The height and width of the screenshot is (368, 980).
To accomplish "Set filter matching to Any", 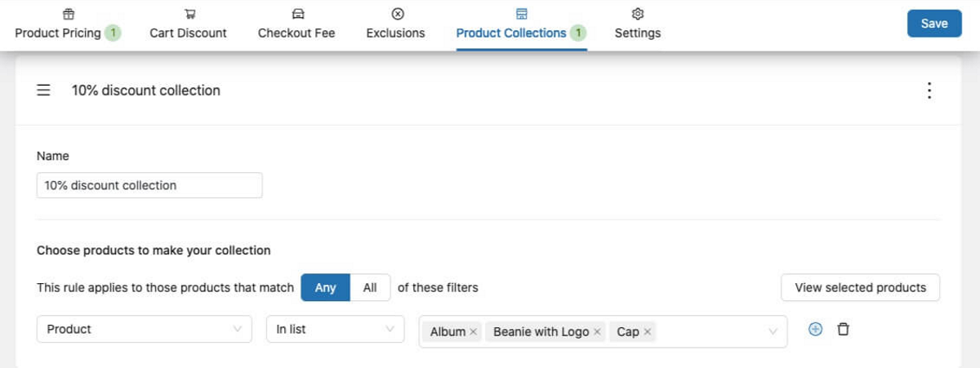I will coord(325,287).
